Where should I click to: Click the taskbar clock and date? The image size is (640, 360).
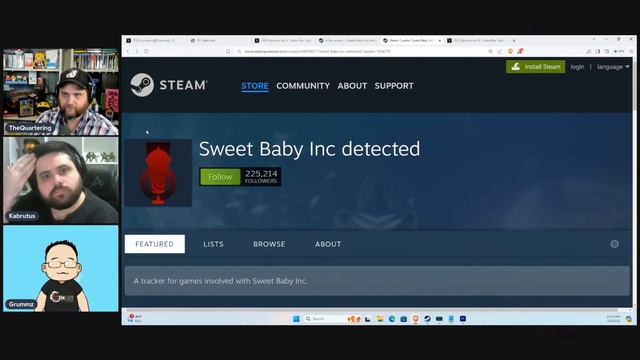(x=613, y=319)
